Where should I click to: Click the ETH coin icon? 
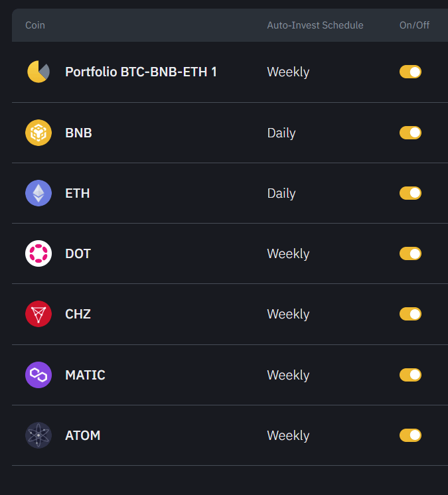click(x=38, y=193)
